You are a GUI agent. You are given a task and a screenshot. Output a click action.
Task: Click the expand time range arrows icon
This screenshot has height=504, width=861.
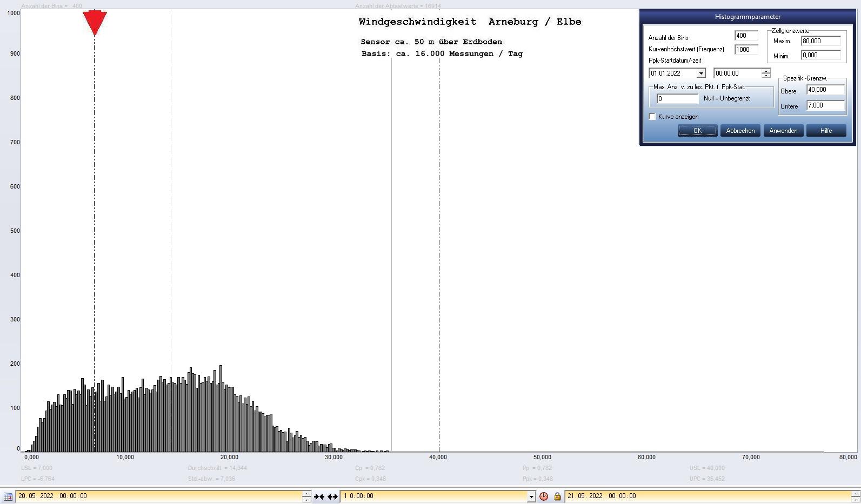[332, 496]
